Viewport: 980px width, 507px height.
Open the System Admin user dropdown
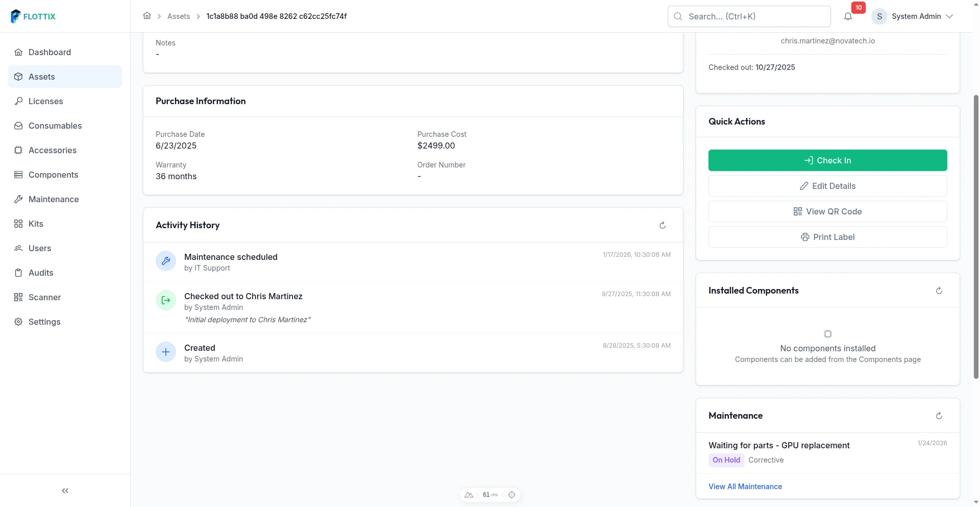coord(913,16)
